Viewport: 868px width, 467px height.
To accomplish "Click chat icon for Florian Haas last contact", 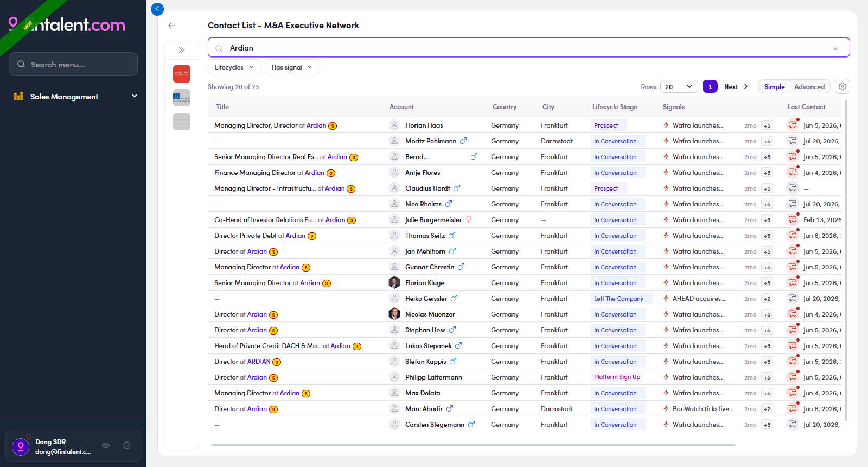I will coord(793,125).
